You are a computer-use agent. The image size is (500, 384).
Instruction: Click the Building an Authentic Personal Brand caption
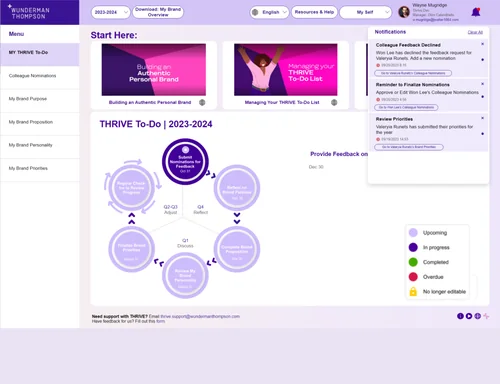(x=150, y=102)
